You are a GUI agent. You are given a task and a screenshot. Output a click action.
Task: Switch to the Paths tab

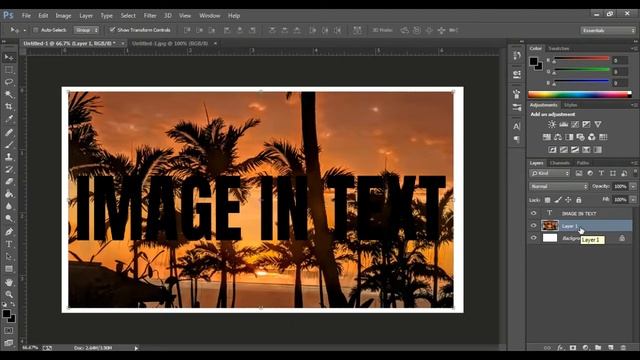click(583, 163)
